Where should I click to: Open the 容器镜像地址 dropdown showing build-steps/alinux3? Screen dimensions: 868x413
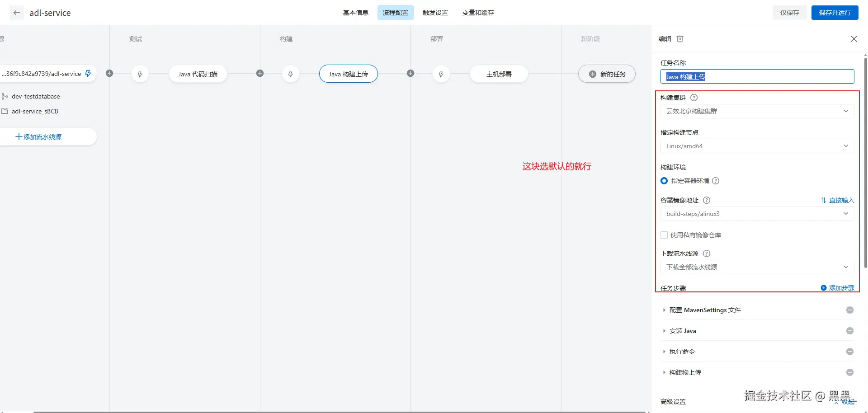[x=757, y=214]
